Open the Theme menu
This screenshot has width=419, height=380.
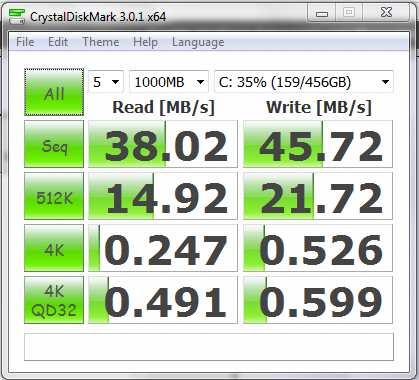tap(101, 42)
